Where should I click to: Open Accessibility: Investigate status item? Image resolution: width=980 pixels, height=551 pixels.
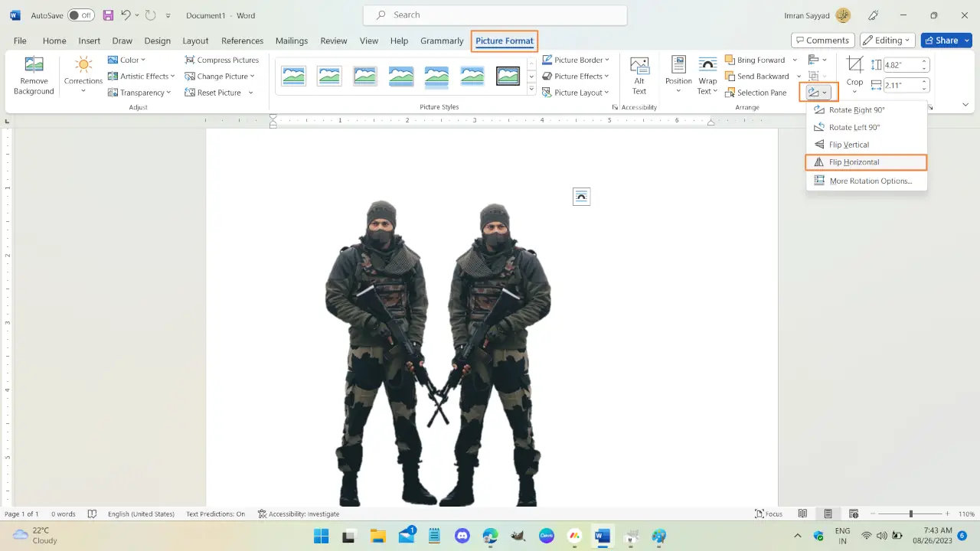[x=298, y=514]
